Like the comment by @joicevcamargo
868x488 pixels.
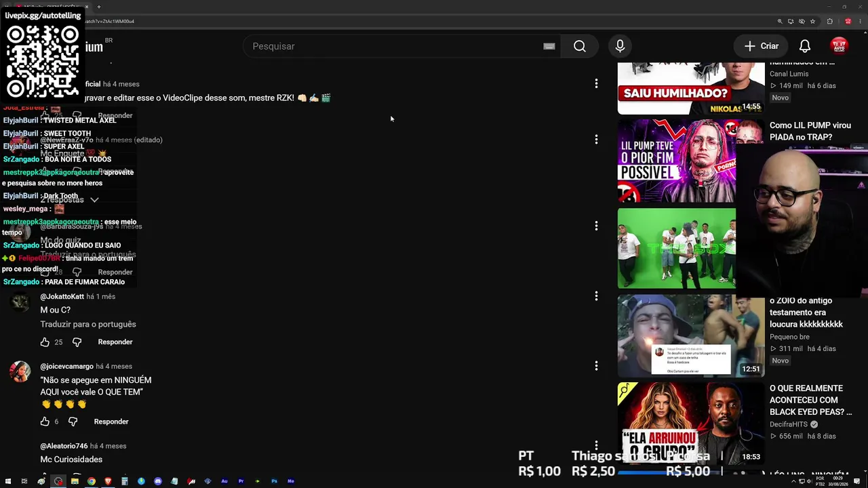pos(45,422)
